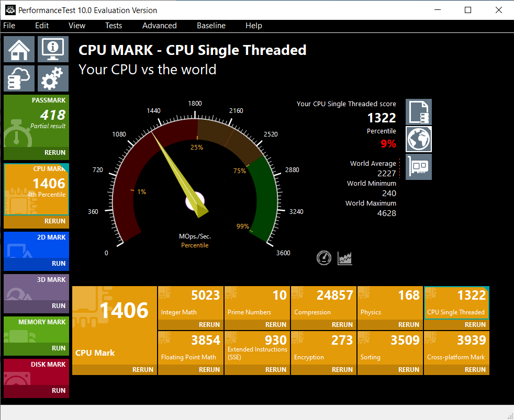Screen dimensions: 514x420
Task: Click the test notes document icon
Action: pos(418,112)
